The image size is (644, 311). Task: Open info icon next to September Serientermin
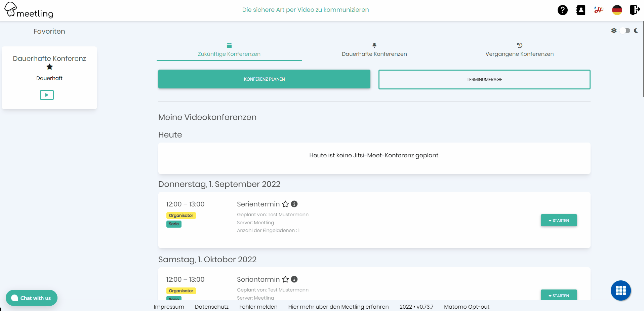(294, 204)
